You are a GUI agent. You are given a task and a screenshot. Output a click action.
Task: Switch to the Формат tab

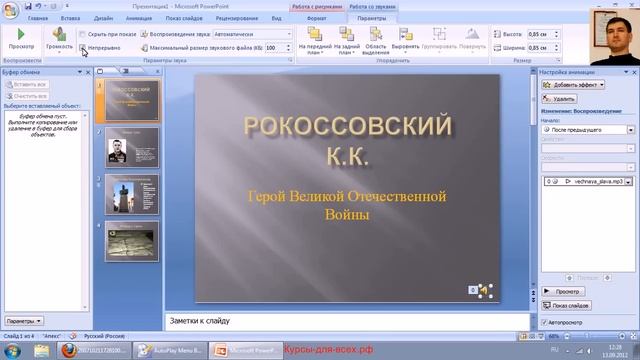pyautogui.click(x=316, y=18)
